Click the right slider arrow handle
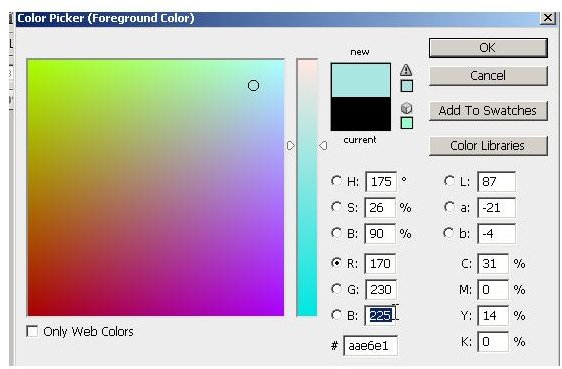The height and width of the screenshot is (369, 562). click(323, 145)
